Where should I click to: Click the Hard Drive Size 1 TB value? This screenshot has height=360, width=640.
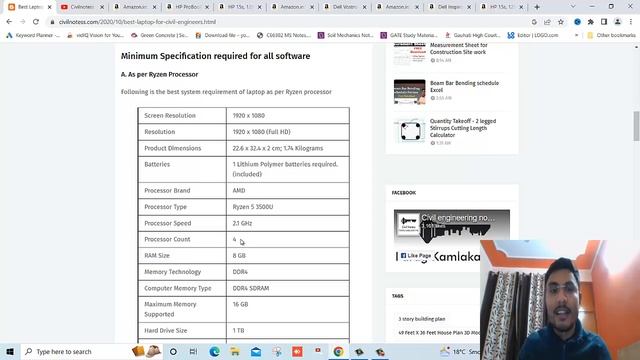238,331
